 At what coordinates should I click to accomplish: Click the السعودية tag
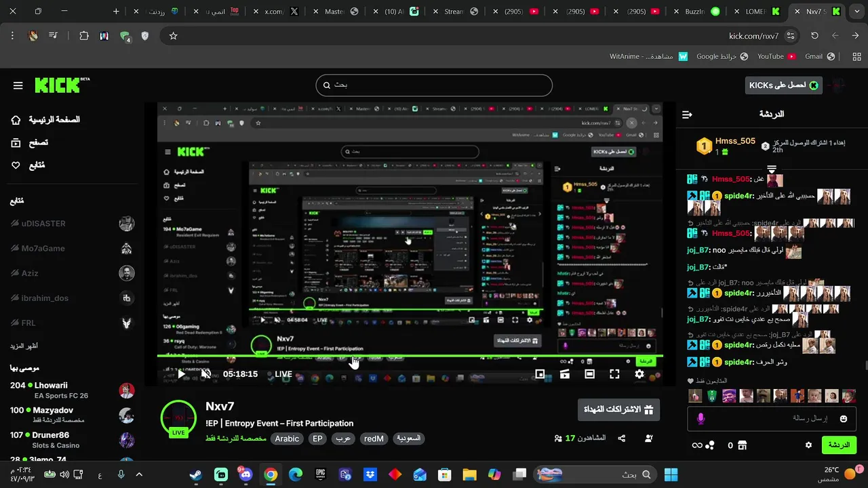408,439
